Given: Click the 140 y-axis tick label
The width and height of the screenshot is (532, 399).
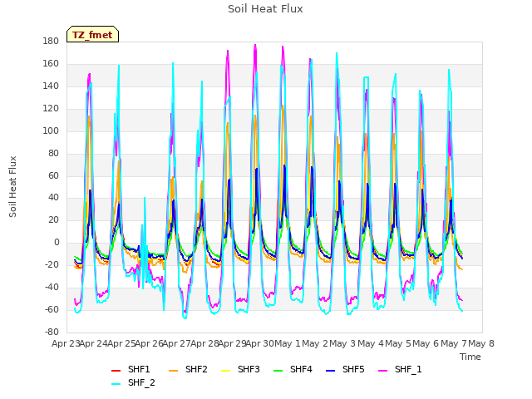Looking at the screenshot, I should [51, 86].
